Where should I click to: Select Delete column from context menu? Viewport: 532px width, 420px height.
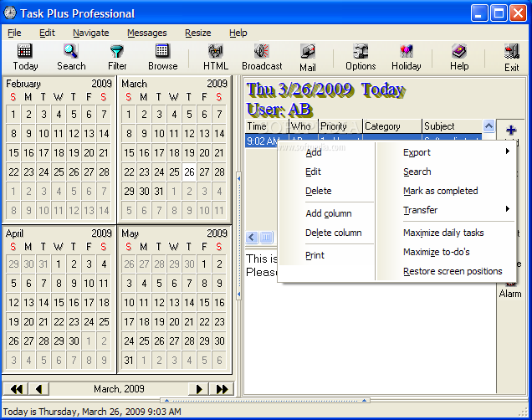[x=326, y=233]
